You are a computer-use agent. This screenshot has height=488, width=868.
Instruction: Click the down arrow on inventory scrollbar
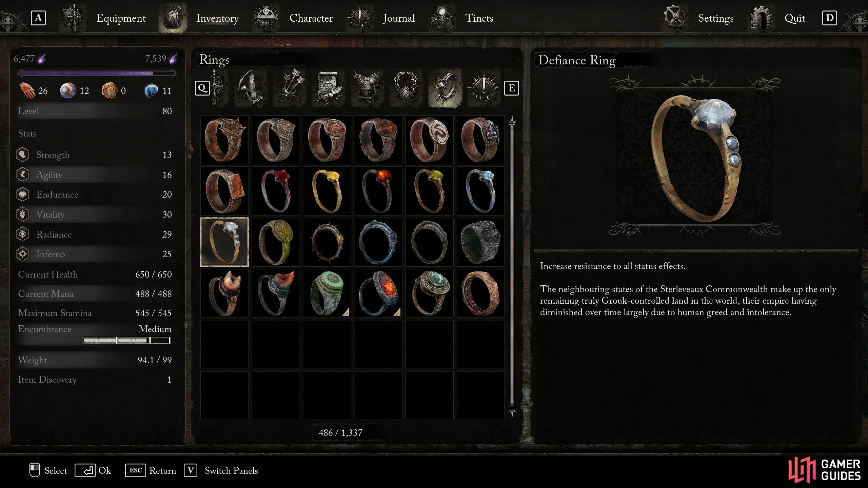pos(512,413)
